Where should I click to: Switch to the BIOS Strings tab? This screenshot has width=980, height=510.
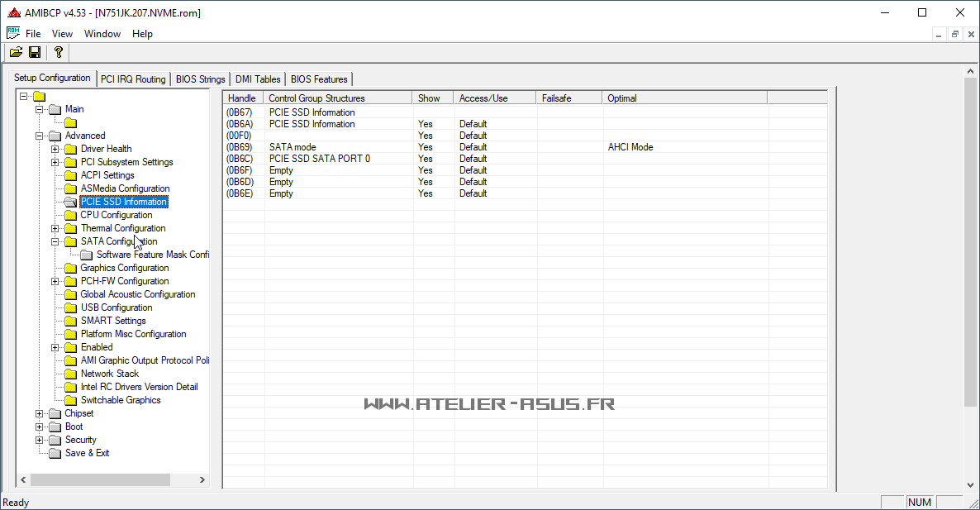(x=200, y=79)
